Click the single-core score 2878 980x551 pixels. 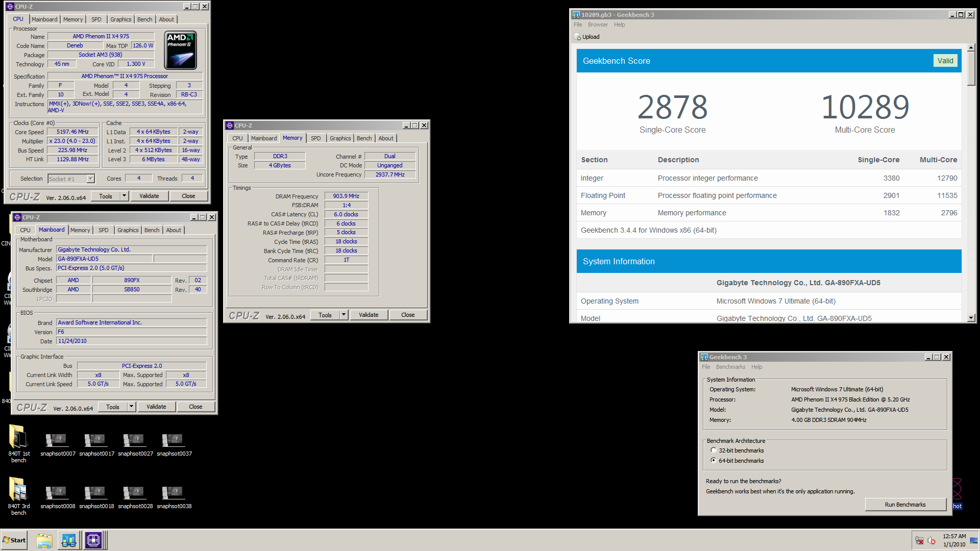(673, 107)
